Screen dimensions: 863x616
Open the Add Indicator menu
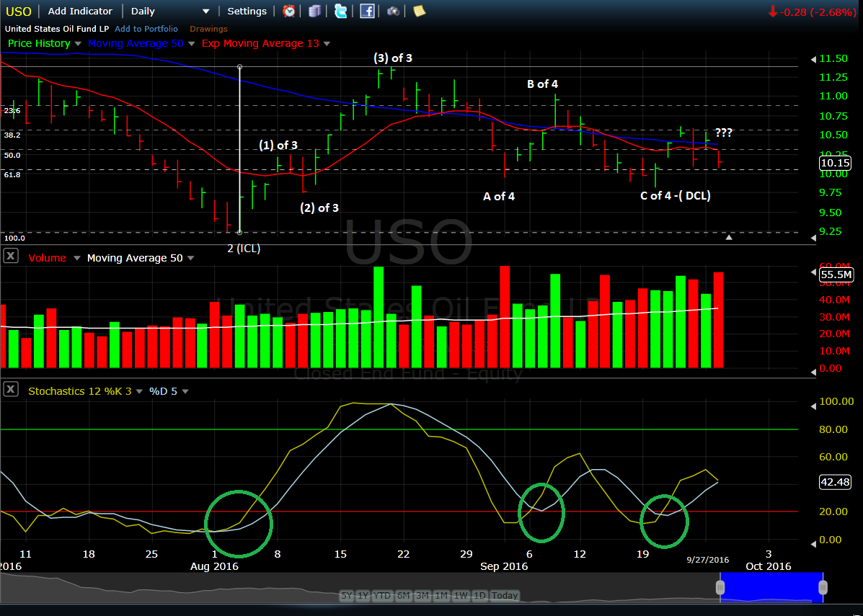click(x=80, y=11)
